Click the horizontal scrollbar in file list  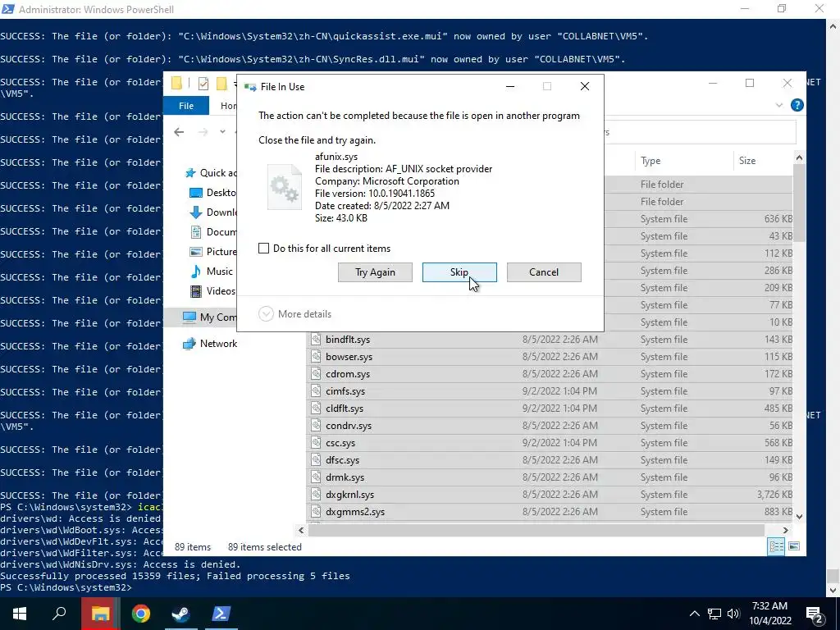(x=536, y=531)
